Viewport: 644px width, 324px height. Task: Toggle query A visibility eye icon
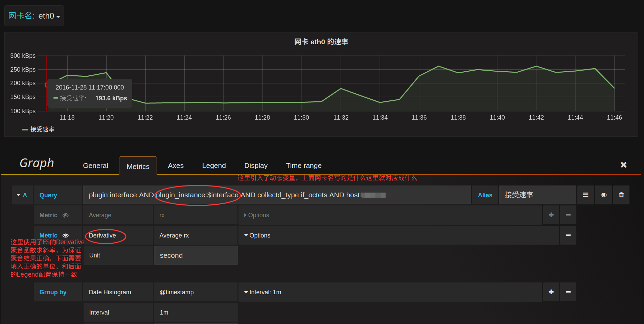(x=603, y=195)
